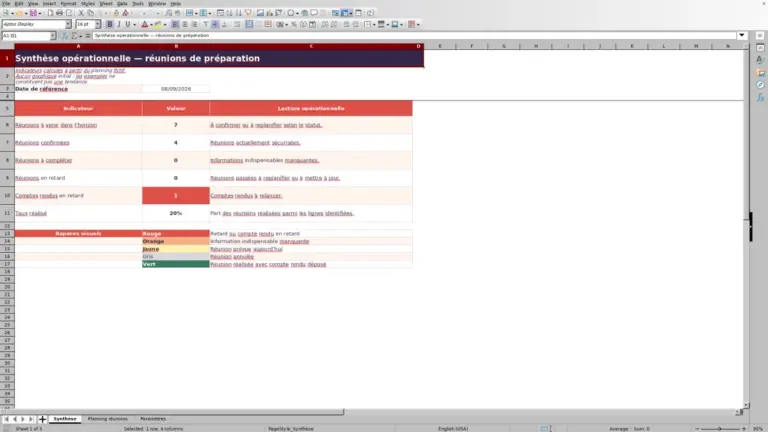Click the Add new sheet plus icon
The width and height of the screenshot is (768, 432).
tap(42, 419)
